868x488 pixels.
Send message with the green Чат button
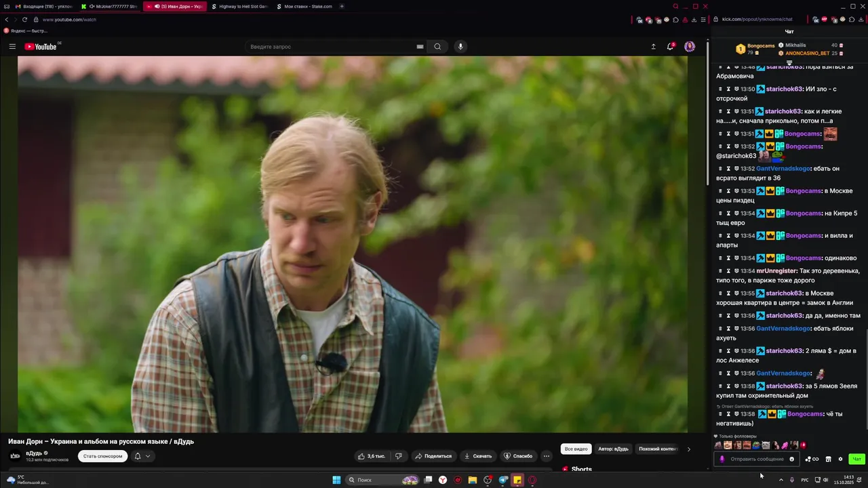pyautogui.click(x=856, y=459)
